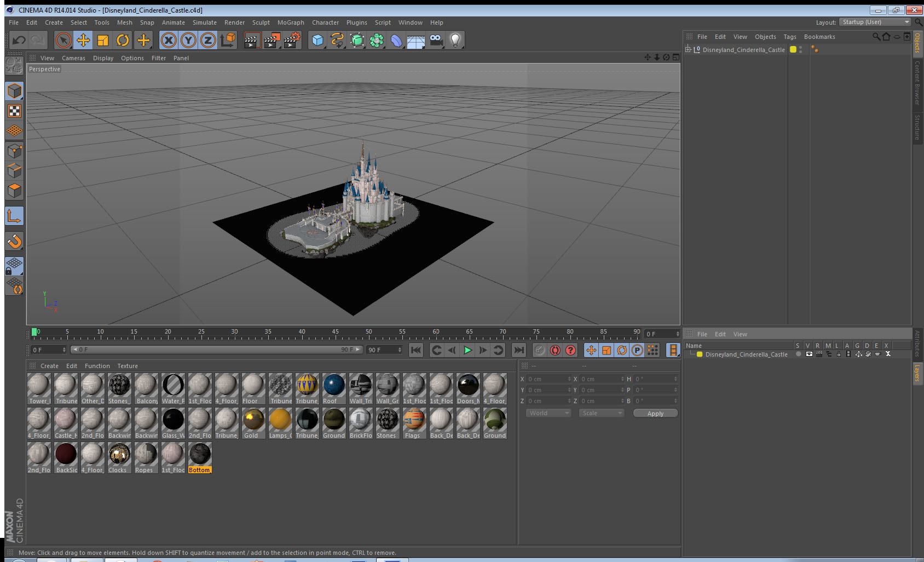Screen dimensions: 924x562
Task: Select the Flags material thumbnail
Action: [x=414, y=423]
